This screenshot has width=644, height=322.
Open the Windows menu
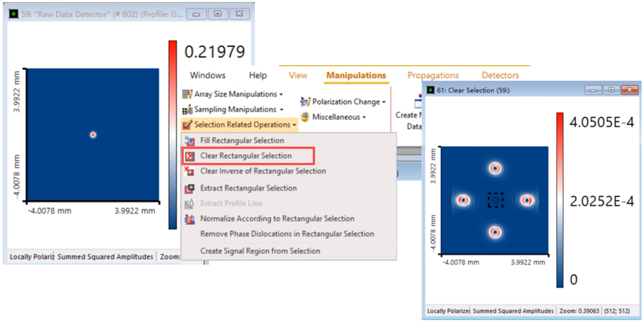pyautogui.click(x=208, y=75)
